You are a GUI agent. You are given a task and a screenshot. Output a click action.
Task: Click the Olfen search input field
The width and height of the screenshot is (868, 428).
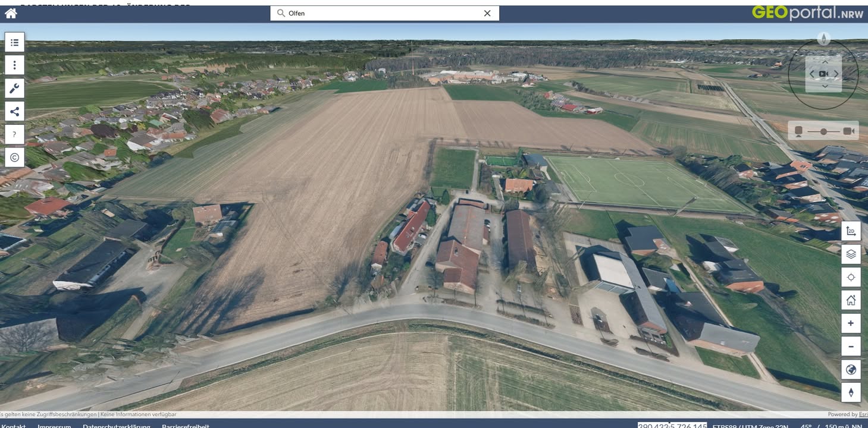[x=381, y=13]
